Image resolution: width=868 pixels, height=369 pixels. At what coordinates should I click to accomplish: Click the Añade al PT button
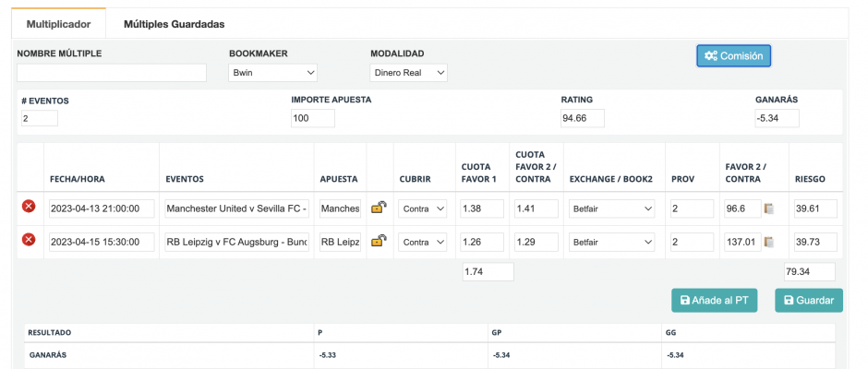tap(715, 300)
